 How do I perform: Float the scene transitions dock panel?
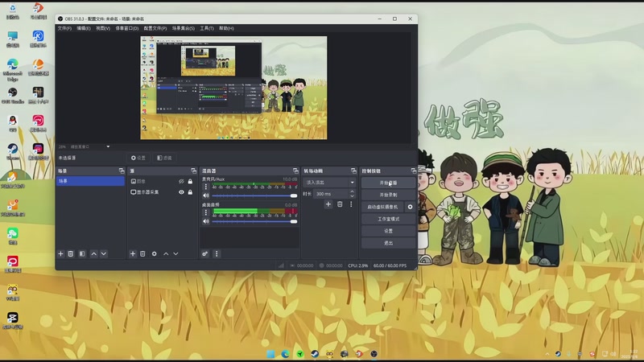pos(353,171)
